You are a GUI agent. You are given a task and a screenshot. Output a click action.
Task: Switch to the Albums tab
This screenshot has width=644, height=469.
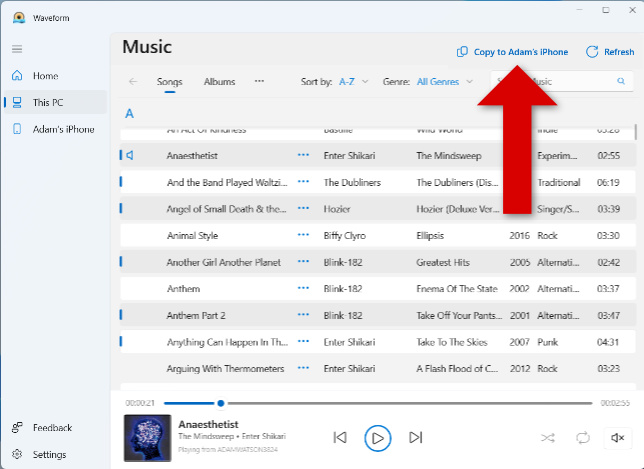click(x=219, y=82)
